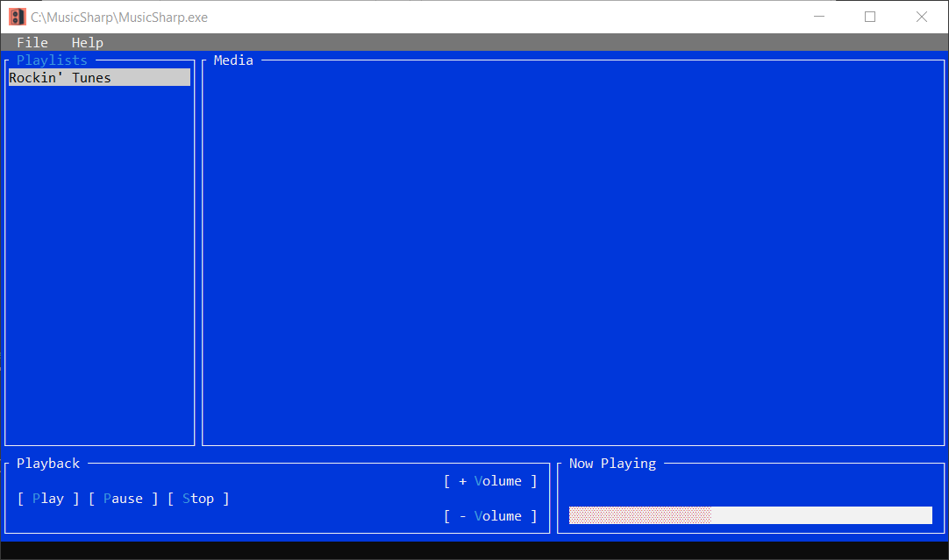
Task: Stop the playback
Action: [x=198, y=499]
